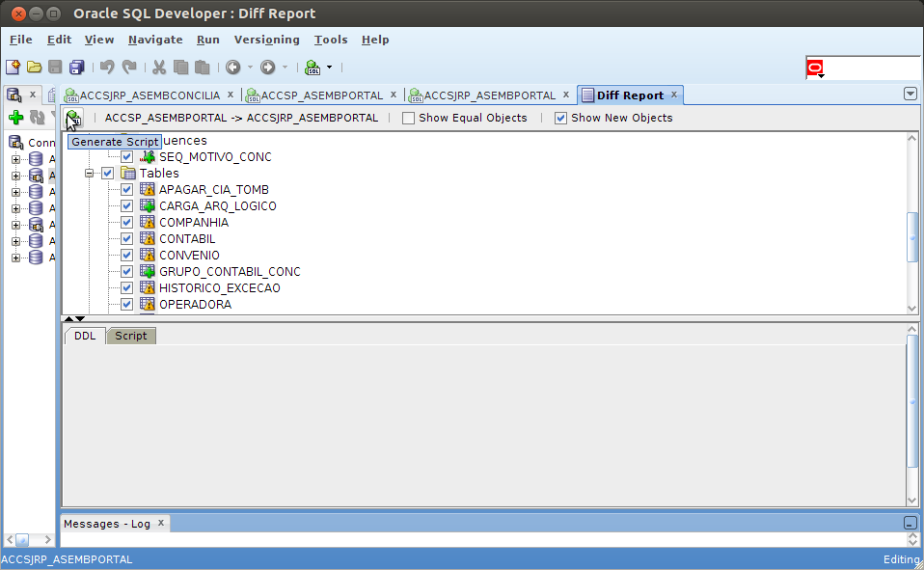The height and width of the screenshot is (570, 924).
Task: Enable Show Equal Objects checkbox
Action: (x=408, y=118)
